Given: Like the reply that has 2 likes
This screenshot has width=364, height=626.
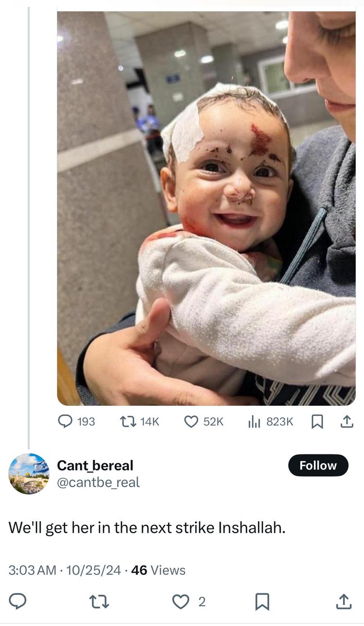Looking at the screenshot, I should [x=180, y=603].
